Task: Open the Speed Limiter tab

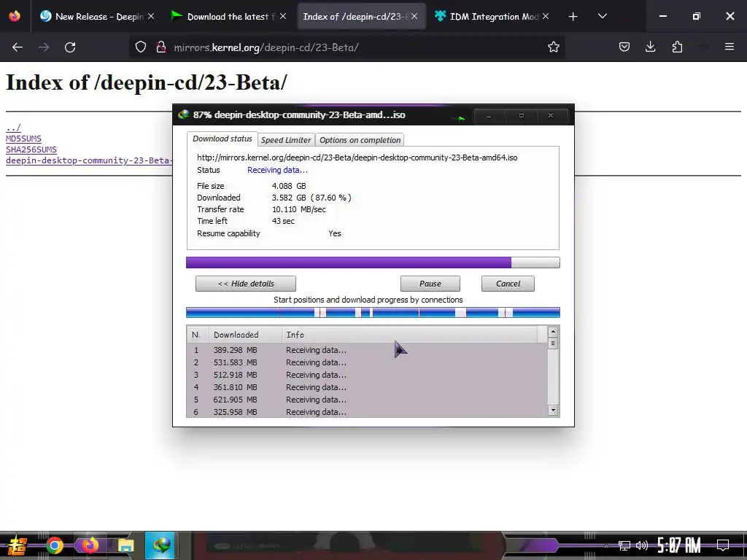Action: pos(286,140)
